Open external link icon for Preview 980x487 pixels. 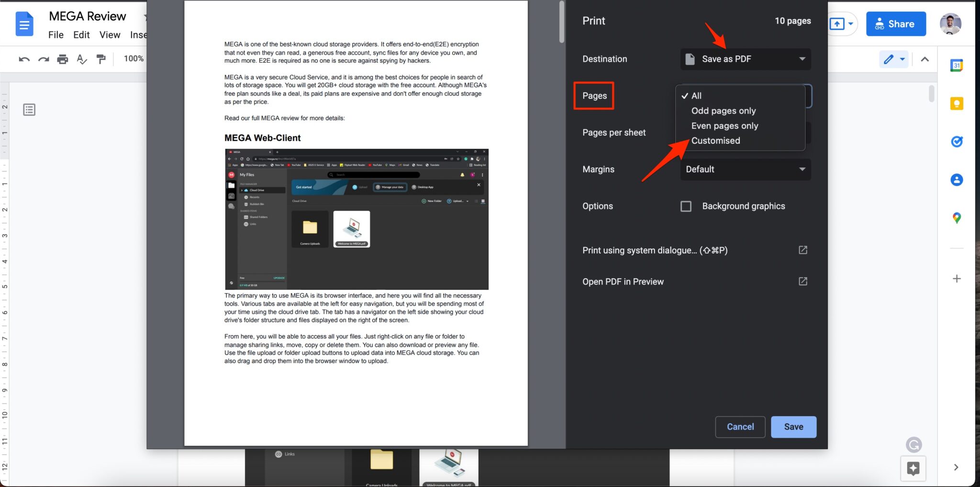(803, 281)
